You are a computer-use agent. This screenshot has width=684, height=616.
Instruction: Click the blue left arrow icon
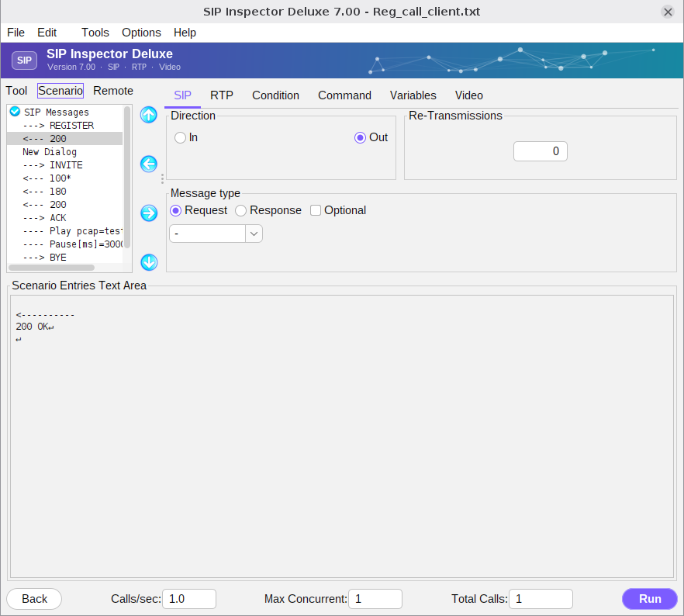click(149, 164)
